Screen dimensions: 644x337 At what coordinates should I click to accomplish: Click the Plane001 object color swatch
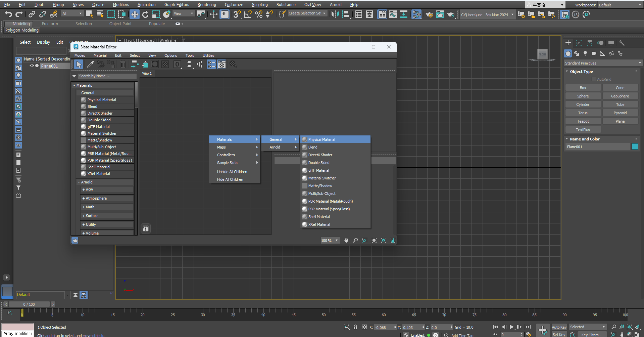click(x=635, y=147)
